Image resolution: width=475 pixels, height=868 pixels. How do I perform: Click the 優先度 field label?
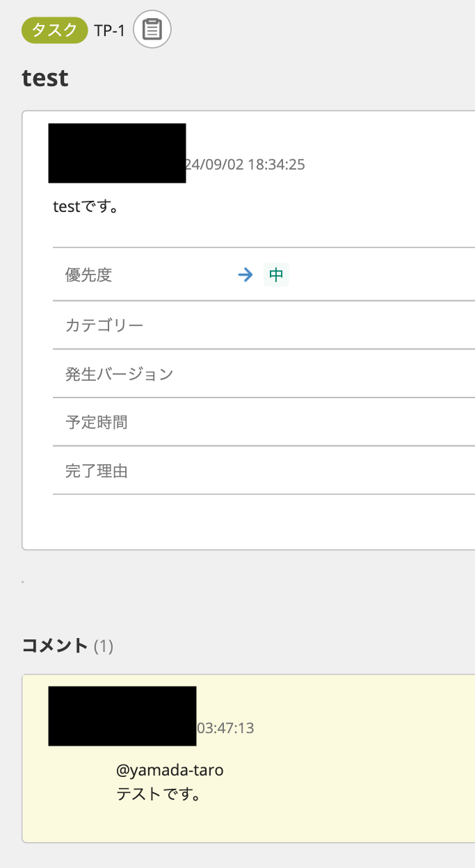click(88, 275)
